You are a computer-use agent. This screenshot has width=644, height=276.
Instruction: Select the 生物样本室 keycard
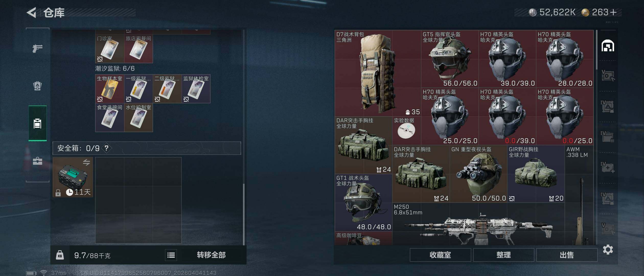pyautogui.click(x=110, y=89)
